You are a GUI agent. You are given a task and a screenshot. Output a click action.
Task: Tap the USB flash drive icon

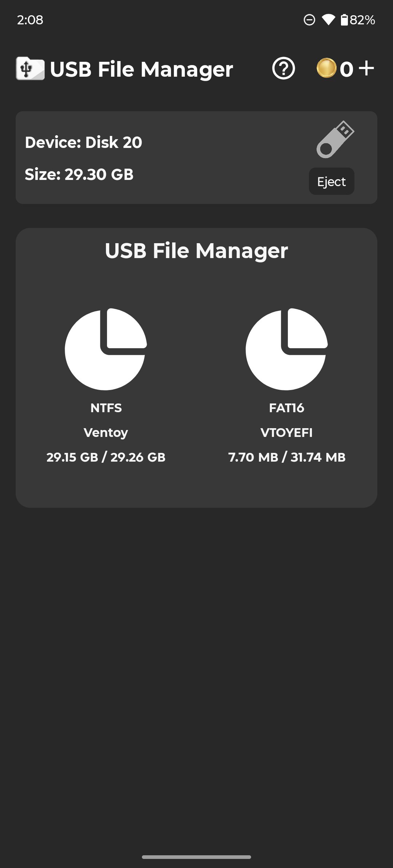pos(335,140)
